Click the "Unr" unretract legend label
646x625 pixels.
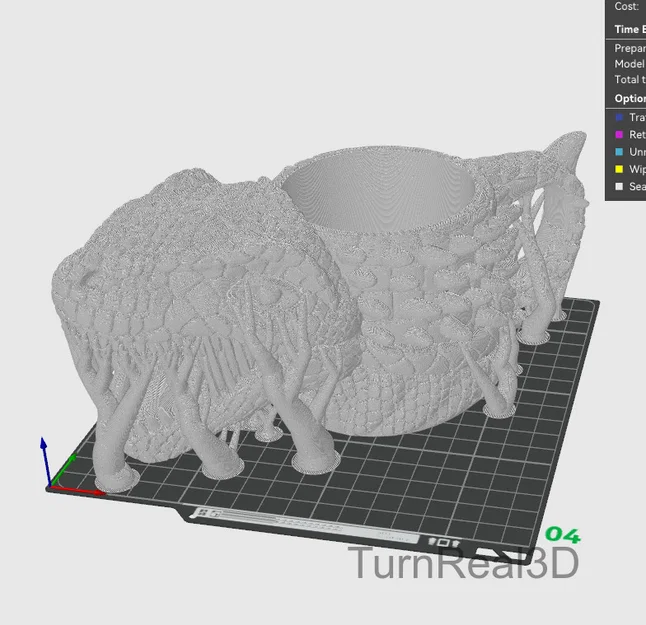(x=637, y=152)
